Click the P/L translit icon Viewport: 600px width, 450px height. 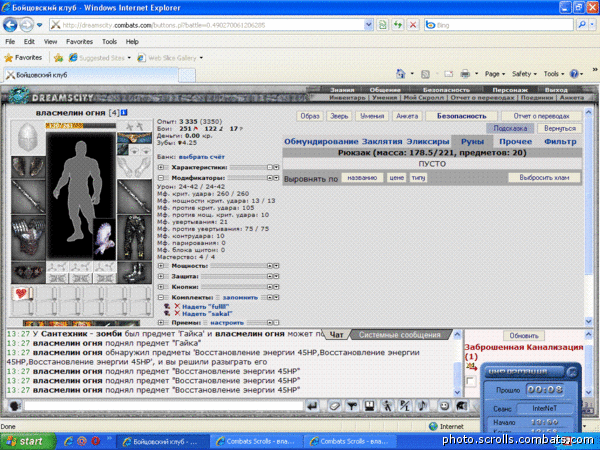(x=404, y=406)
